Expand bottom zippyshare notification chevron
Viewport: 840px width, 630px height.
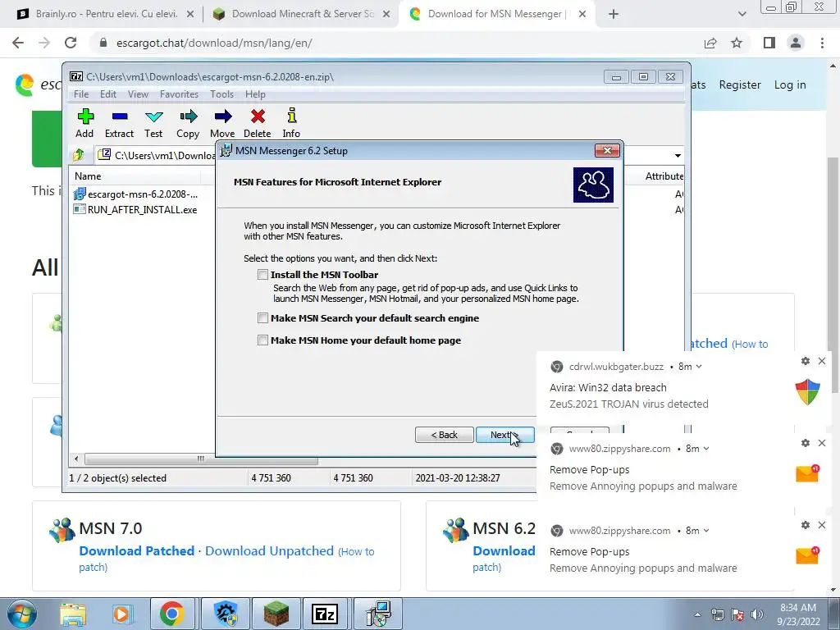click(x=706, y=531)
